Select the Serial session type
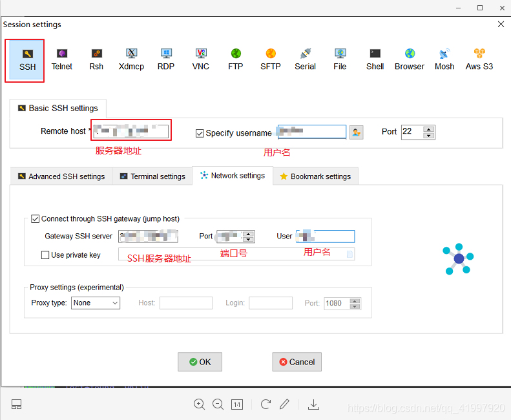The image size is (511, 420). tap(306, 60)
